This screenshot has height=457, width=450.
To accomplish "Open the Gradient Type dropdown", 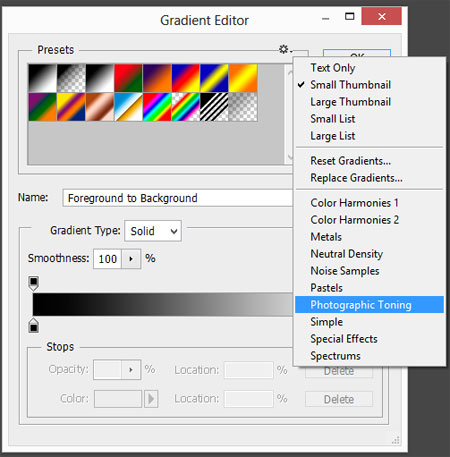I will 153,231.
